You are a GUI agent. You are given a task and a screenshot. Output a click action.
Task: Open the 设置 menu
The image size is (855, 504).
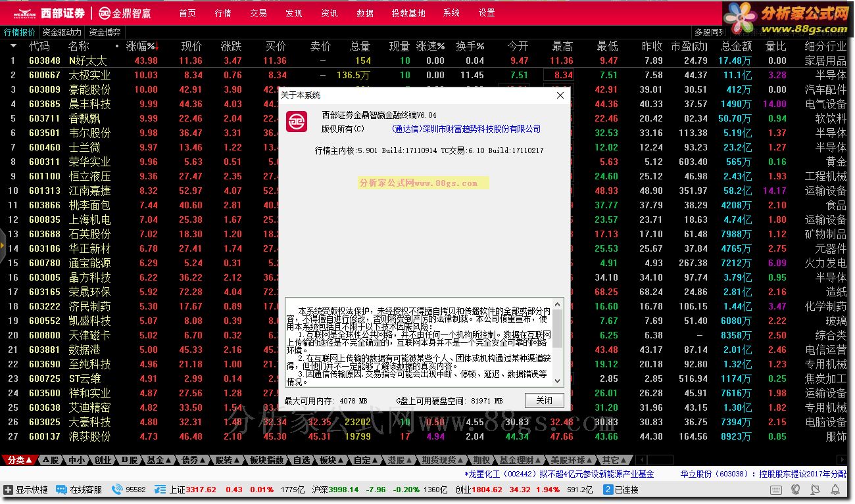(x=487, y=13)
